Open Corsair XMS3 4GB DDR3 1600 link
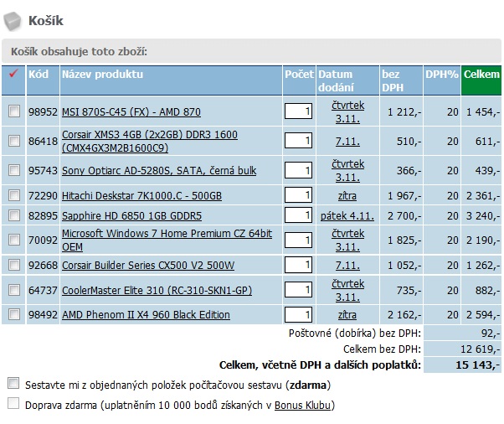Viewport: 504px width, 424px height. point(150,142)
